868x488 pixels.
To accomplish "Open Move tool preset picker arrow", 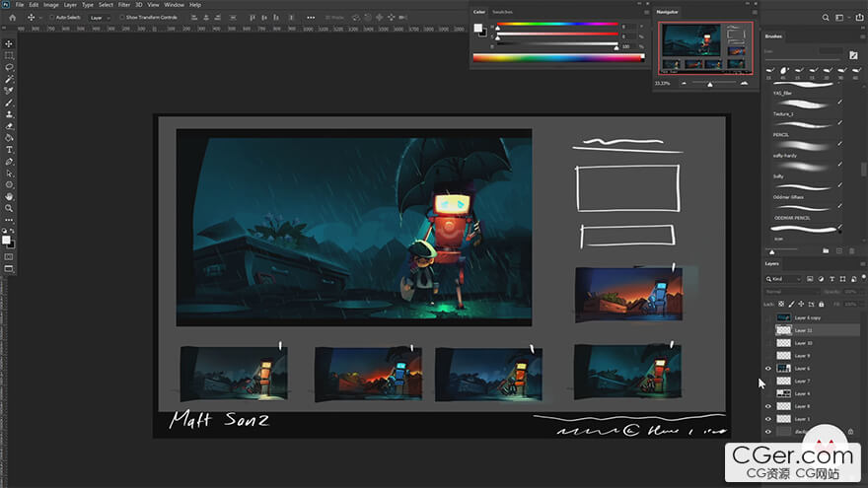I will (40, 18).
